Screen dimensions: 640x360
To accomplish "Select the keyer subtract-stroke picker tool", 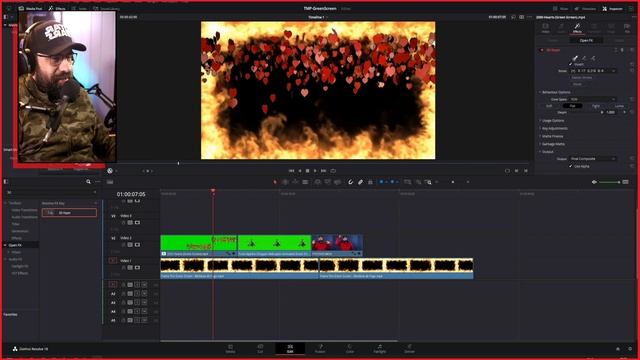I will point(593,58).
